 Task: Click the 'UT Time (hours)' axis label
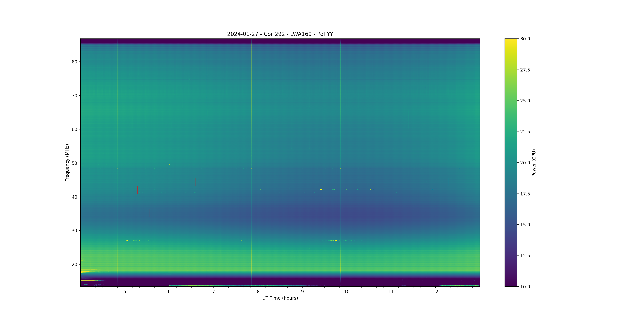coord(280,298)
